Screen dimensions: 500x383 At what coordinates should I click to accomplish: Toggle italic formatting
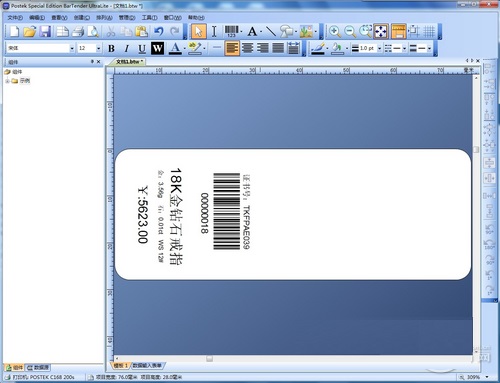pos(127,49)
